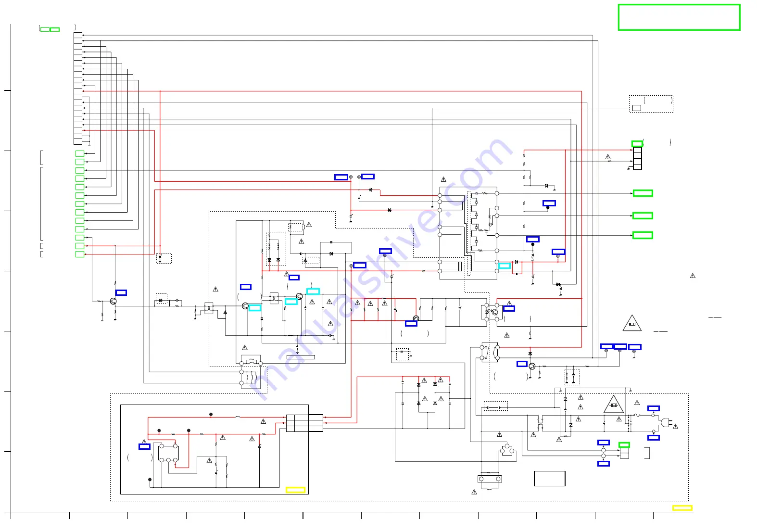Open the rightmost of three adjacent blue links
Viewport: 757px width, 532px height.
(635, 347)
